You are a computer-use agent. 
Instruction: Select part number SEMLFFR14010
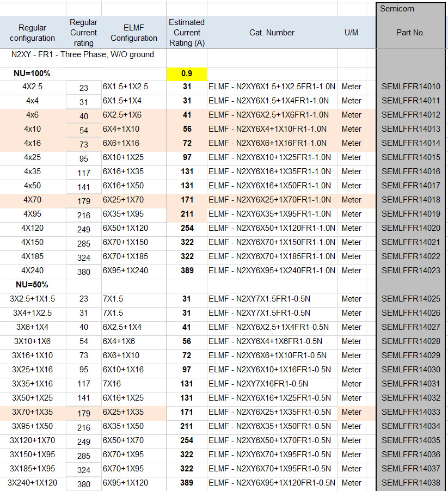[x=411, y=87]
